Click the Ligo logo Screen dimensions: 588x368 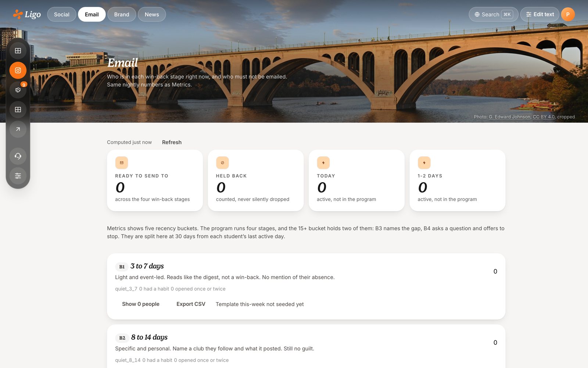[x=27, y=14]
